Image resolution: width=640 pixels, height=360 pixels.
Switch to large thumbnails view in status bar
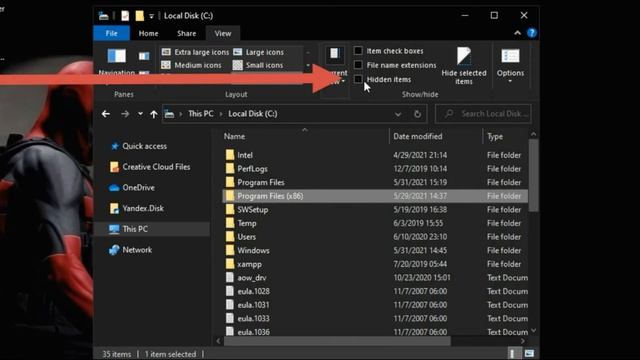pyautogui.click(x=529, y=353)
